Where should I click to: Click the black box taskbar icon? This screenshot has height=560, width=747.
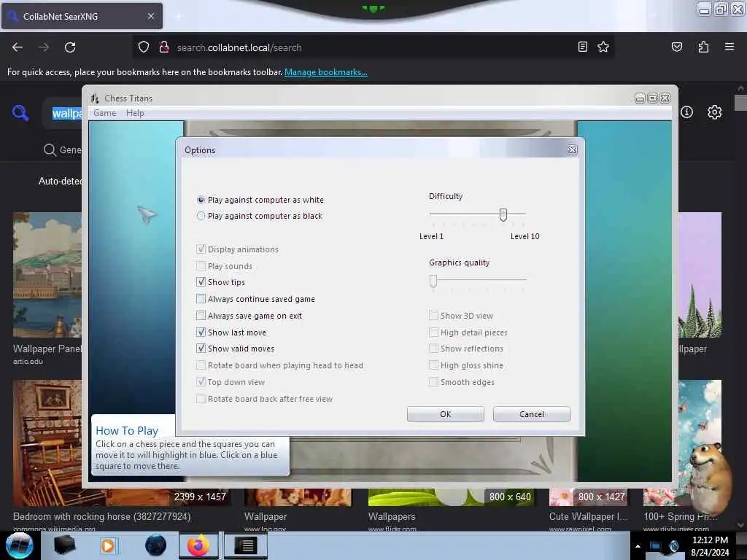coord(64,545)
